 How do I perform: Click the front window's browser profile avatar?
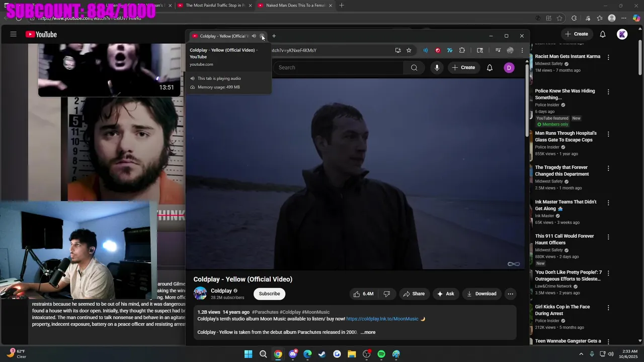(510, 50)
